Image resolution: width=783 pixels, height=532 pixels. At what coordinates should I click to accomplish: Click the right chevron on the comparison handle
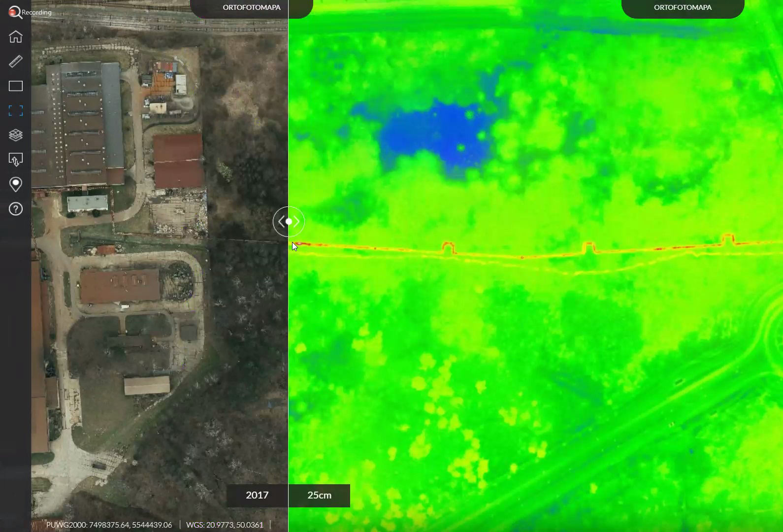(x=297, y=222)
